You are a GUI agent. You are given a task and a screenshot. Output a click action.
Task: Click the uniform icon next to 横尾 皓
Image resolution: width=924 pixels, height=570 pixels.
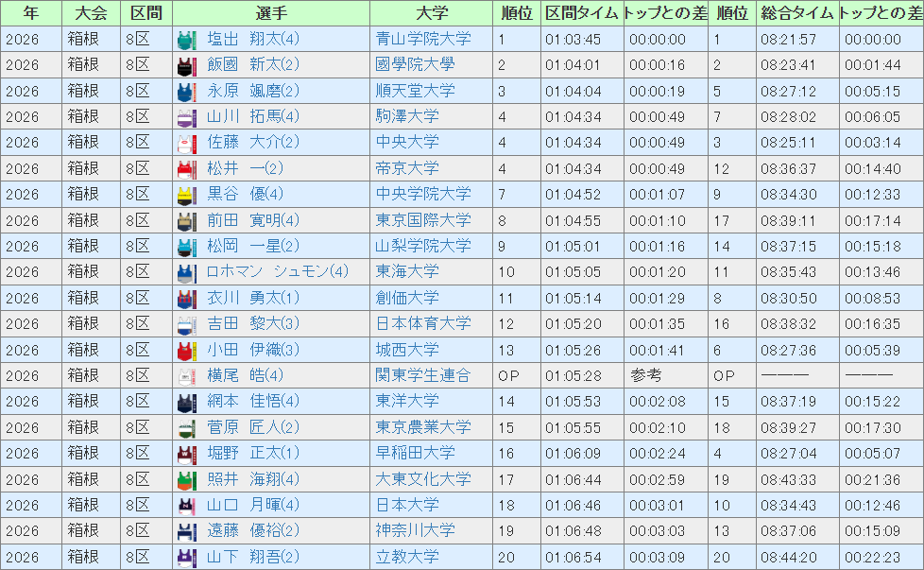pos(186,376)
